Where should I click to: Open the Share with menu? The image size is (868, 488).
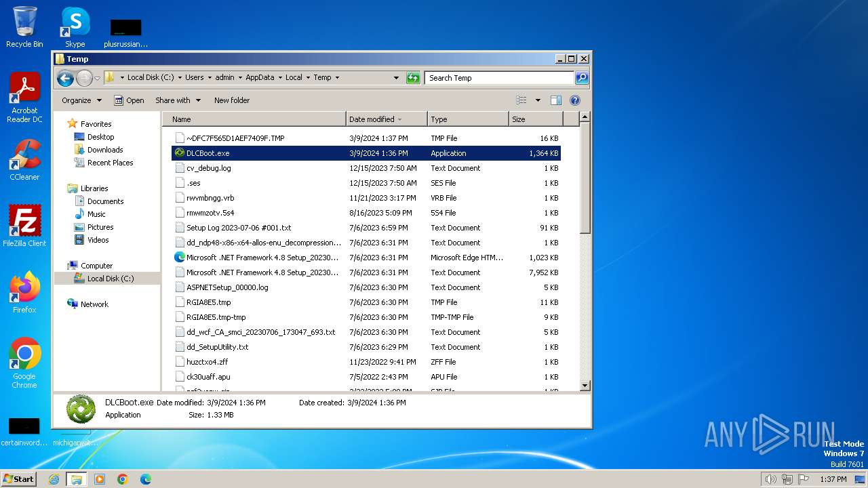[x=178, y=100]
